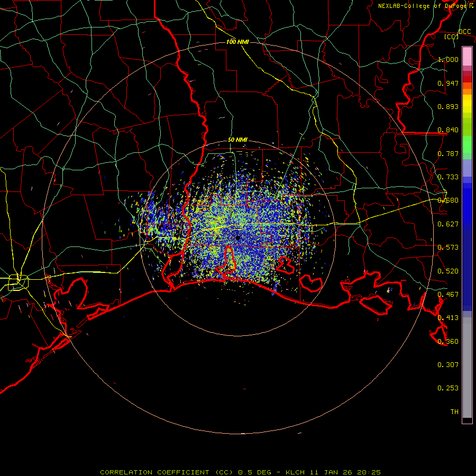Image resolution: width=476 pixels, height=476 pixels.
Task: Click the [CC] units label
Action: coord(451,36)
